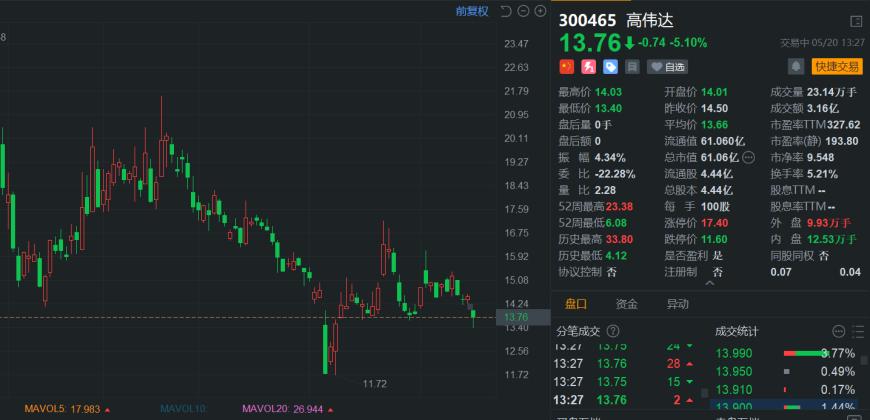Open the gray notes icon beside 自选

coord(632,67)
